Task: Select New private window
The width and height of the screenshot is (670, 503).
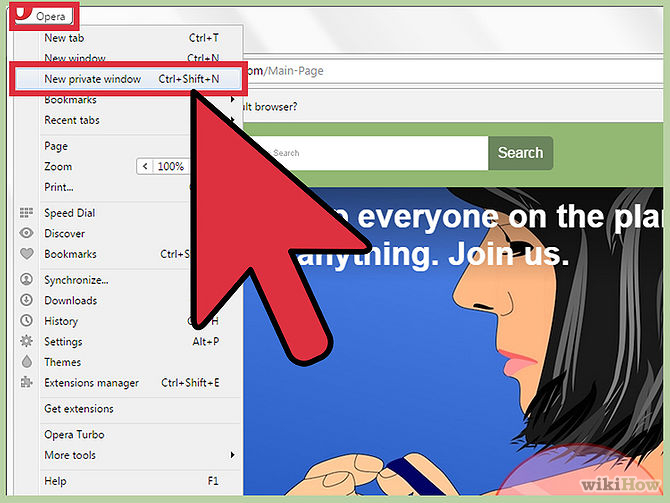Action: point(93,79)
